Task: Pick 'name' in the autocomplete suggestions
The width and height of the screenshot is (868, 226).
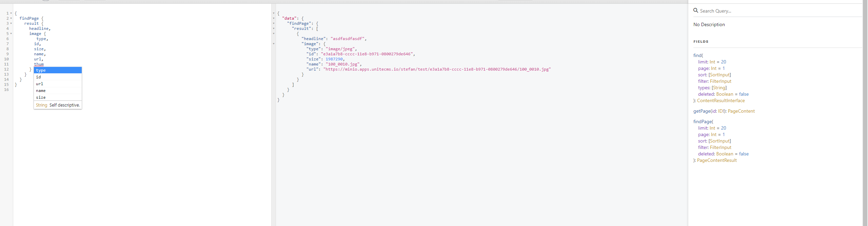Action: 58,91
